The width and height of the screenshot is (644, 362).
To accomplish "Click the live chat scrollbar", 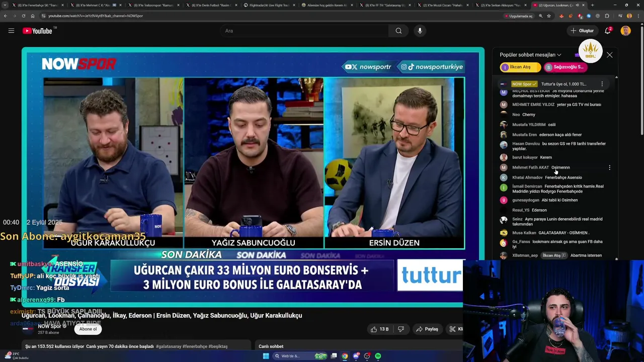I will pos(616,168).
